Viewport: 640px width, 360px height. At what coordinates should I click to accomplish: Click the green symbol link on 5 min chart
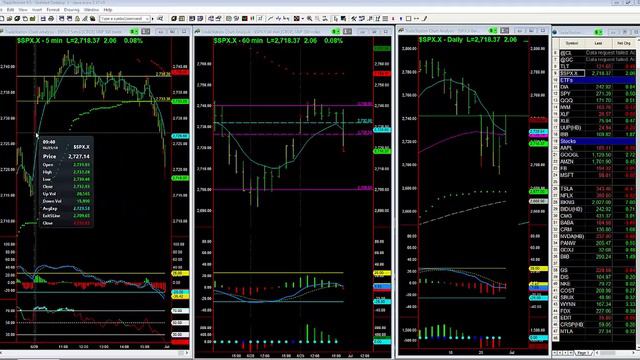tap(134, 31)
